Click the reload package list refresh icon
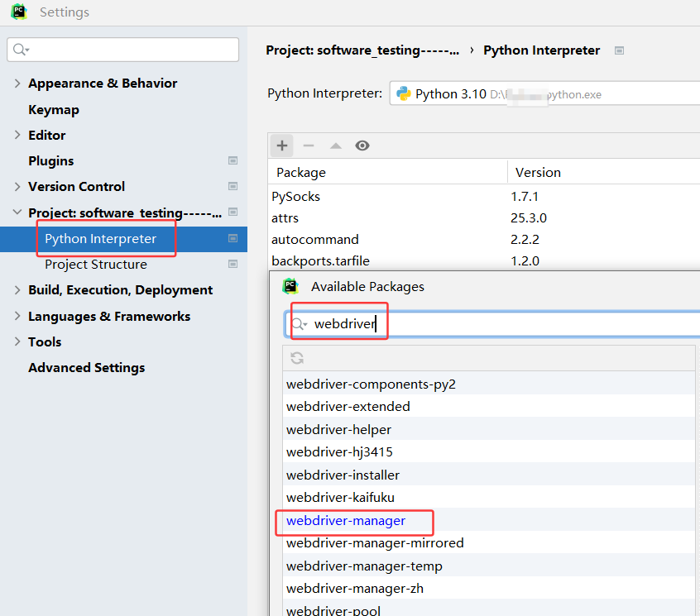The image size is (700, 616). coord(297,358)
